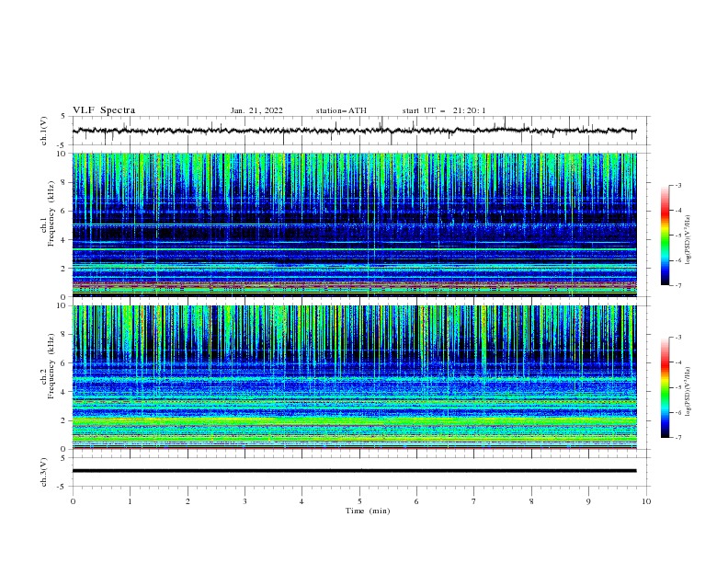The width and height of the screenshot is (728, 563).
Task: Select the ch.1 color bar "log(PSD)(V²/Hz)" label
Action: (x=688, y=240)
